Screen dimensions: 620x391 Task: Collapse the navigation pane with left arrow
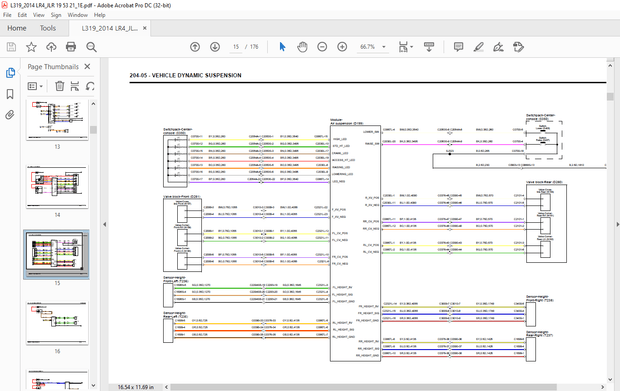(104, 224)
